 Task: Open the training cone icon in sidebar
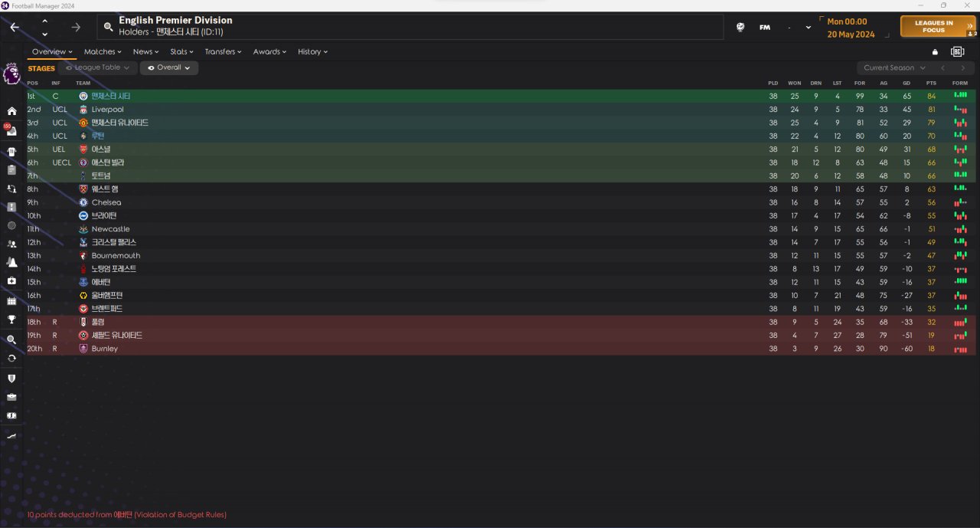click(11, 262)
